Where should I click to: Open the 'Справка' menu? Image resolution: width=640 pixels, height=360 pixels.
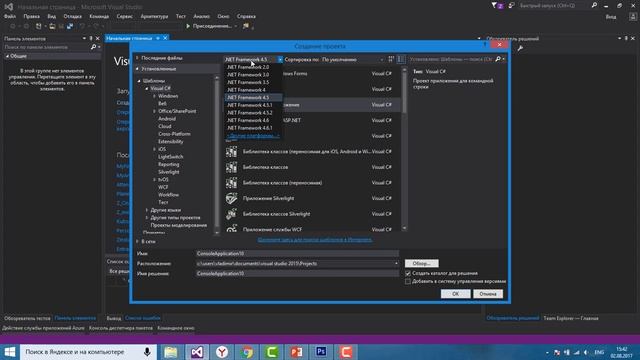[x=246, y=16]
